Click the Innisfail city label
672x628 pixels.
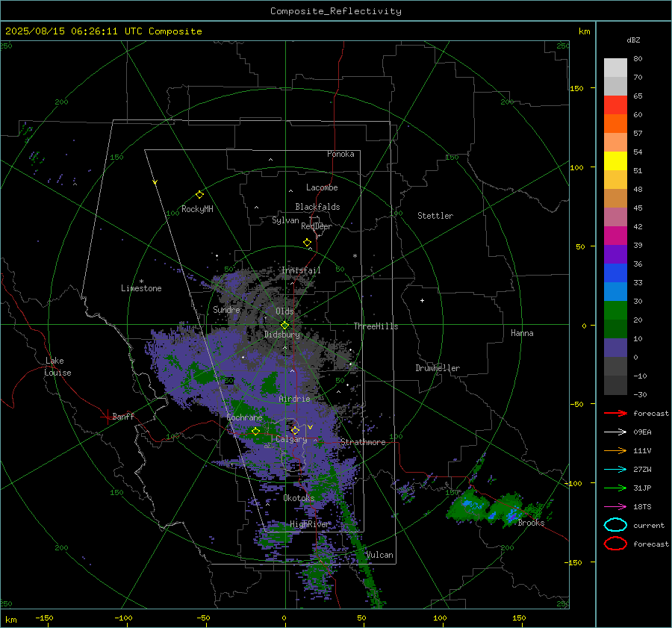click(x=301, y=270)
